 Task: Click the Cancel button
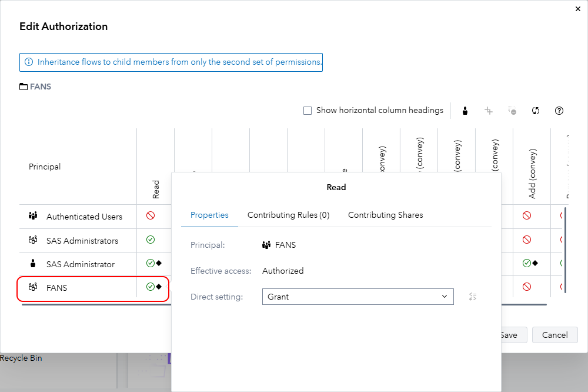554,335
